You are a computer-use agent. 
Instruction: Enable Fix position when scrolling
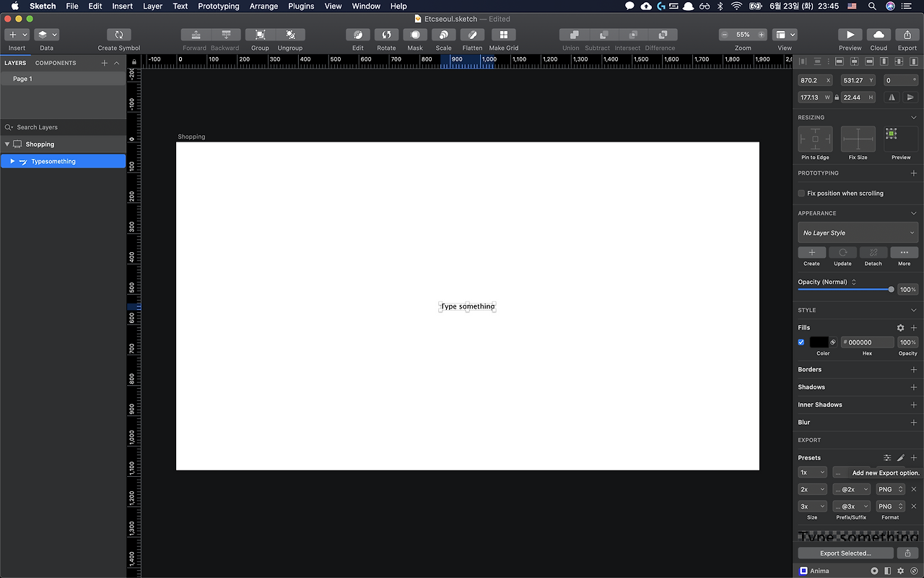click(x=801, y=194)
